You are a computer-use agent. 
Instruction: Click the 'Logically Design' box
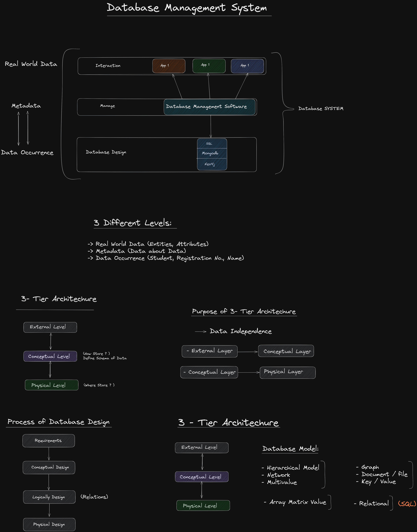click(x=49, y=497)
